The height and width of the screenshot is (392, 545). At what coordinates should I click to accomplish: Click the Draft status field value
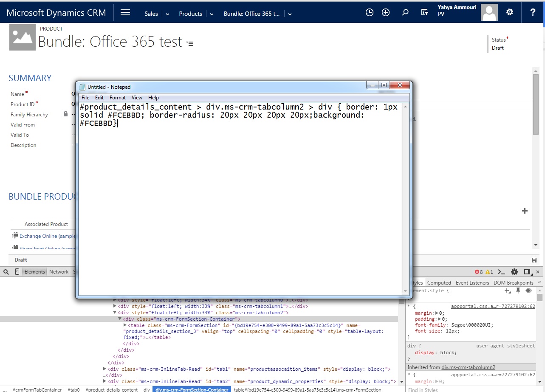click(498, 48)
